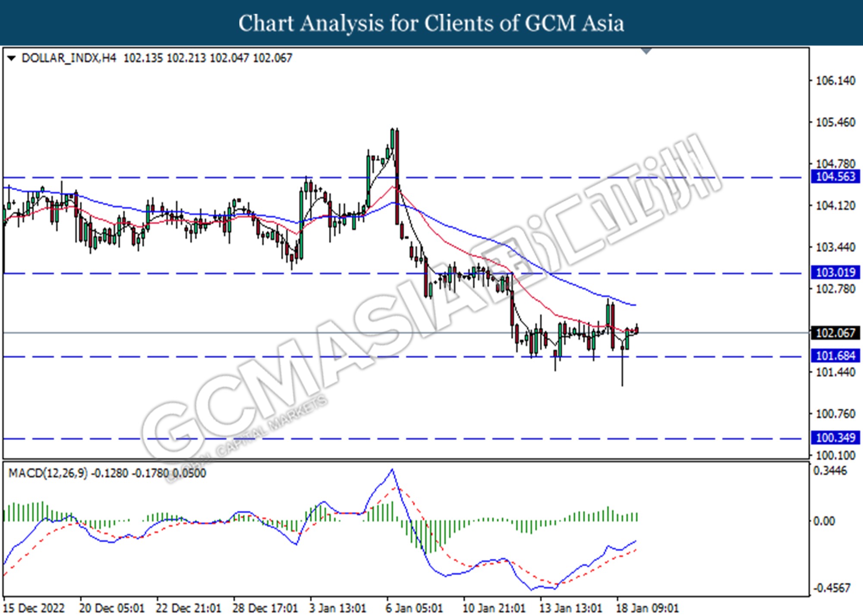The width and height of the screenshot is (863, 616).
Task: Click the 104.120 price axis value
Action: (x=835, y=206)
